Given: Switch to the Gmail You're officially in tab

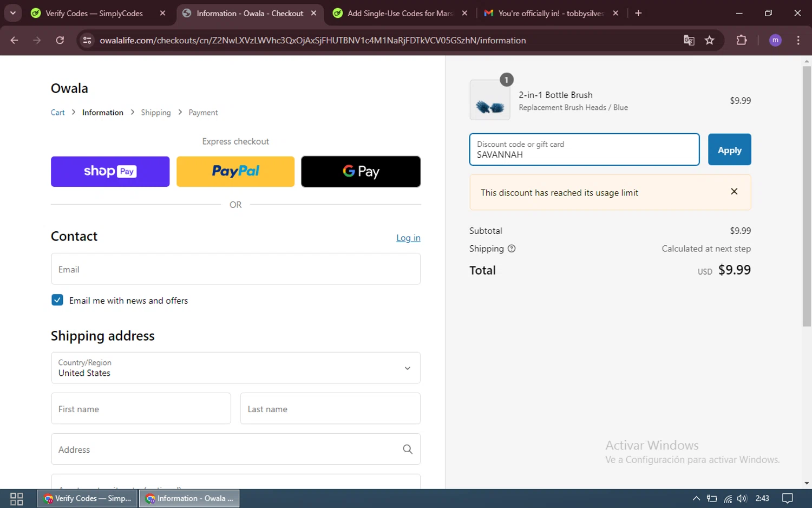Looking at the screenshot, I should pos(551,13).
